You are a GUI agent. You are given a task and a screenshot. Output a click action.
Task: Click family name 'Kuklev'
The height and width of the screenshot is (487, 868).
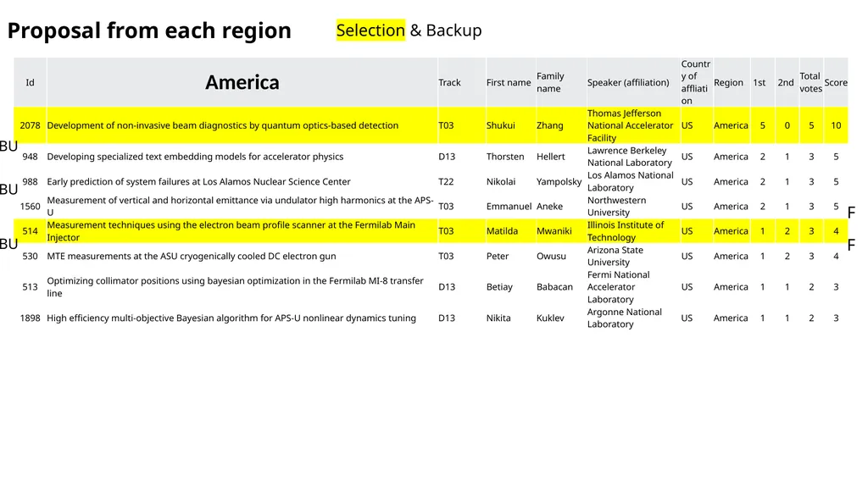550,318
